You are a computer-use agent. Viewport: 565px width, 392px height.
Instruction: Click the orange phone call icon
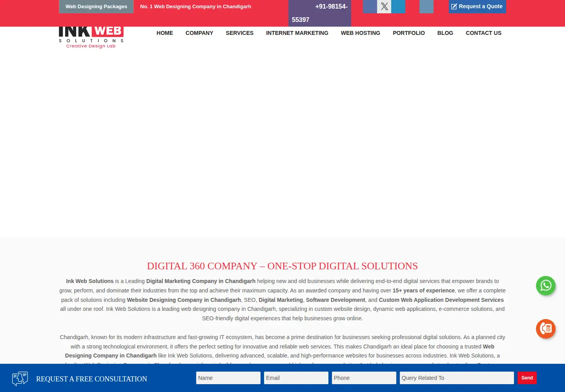point(546,328)
